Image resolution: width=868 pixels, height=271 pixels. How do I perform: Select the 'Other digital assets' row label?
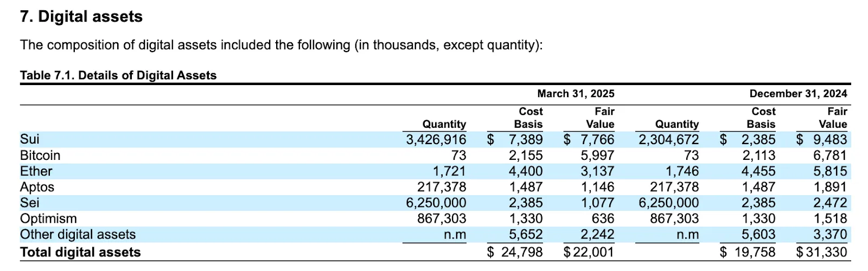pyautogui.click(x=78, y=234)
